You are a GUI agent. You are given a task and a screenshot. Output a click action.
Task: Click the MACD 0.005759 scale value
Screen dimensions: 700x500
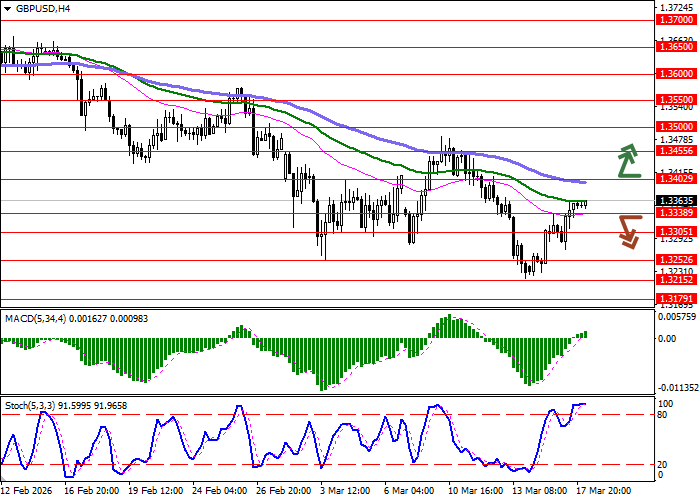(677, 317)
